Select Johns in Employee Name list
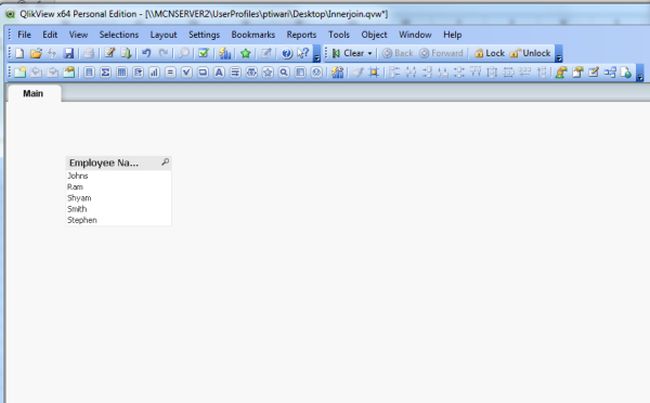 click(x=119, y=176)
